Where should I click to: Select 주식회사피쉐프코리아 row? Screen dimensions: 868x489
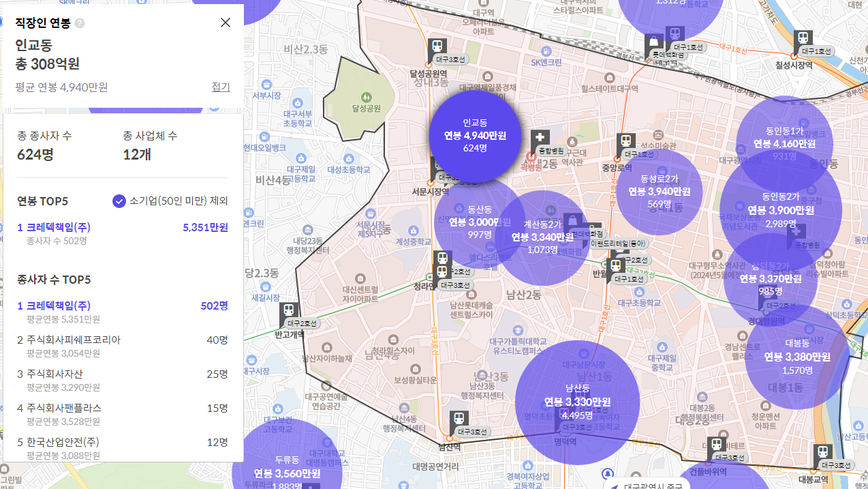click(123, 345)
